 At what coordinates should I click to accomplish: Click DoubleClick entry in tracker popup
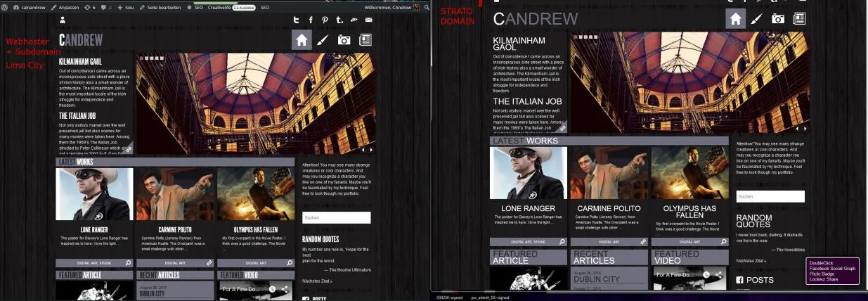(822, 263)
